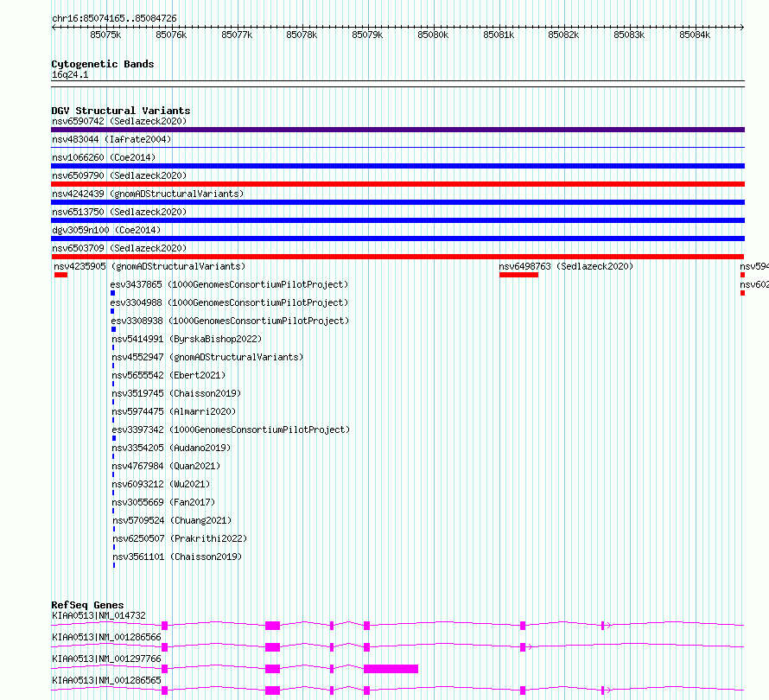Open KIAA0513|NM_001297766 transcript label
This screenshot has width=769, height=700.
106,659
